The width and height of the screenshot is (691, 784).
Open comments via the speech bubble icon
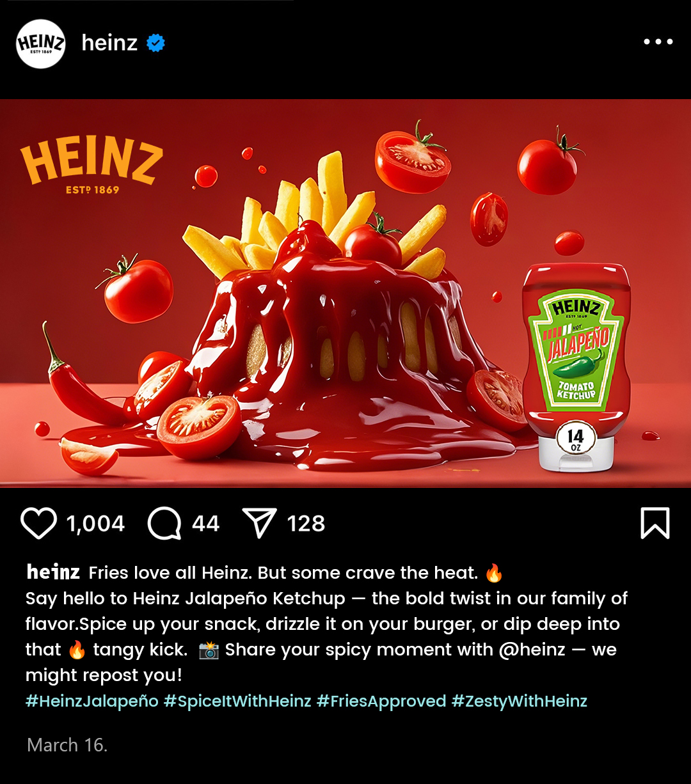pos(164,524)
